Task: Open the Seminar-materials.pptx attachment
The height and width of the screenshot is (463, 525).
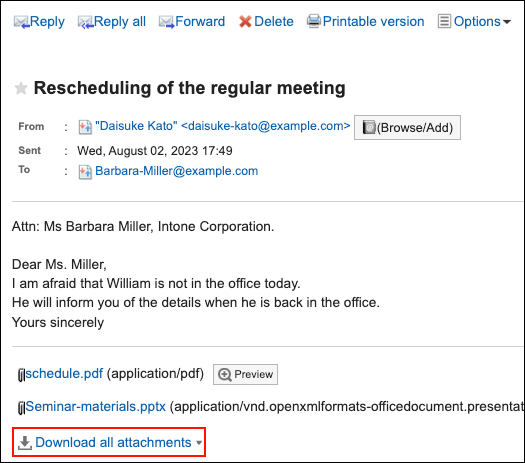Action: (96, 406)
